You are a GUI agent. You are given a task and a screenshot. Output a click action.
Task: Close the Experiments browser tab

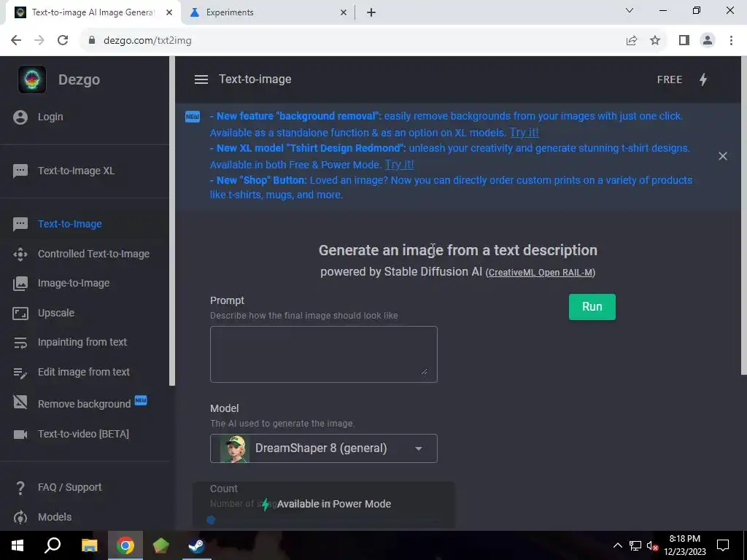pyautogui.click(x=344, y=13)
